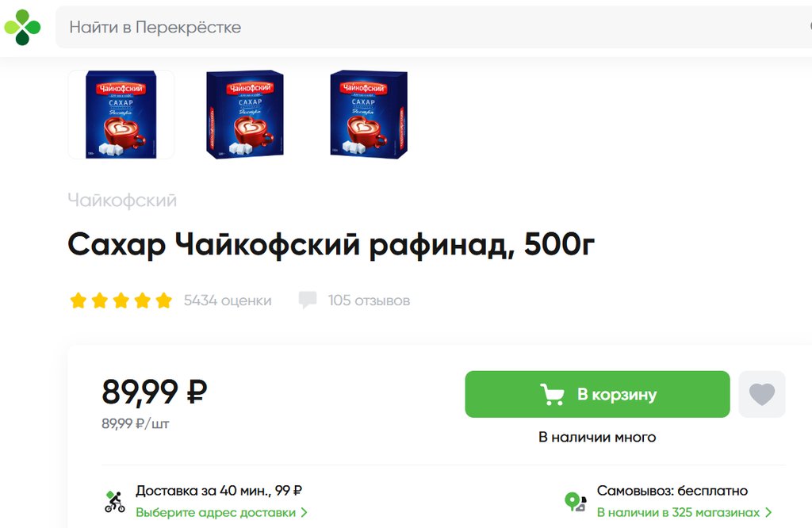Screen dimensions: 812x528
Task: Click the Perekrestok clover logo
Action: tap(22, 27)
